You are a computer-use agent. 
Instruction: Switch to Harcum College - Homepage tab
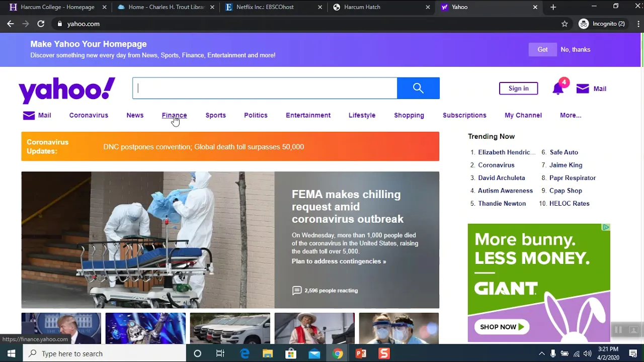(57, 7)
